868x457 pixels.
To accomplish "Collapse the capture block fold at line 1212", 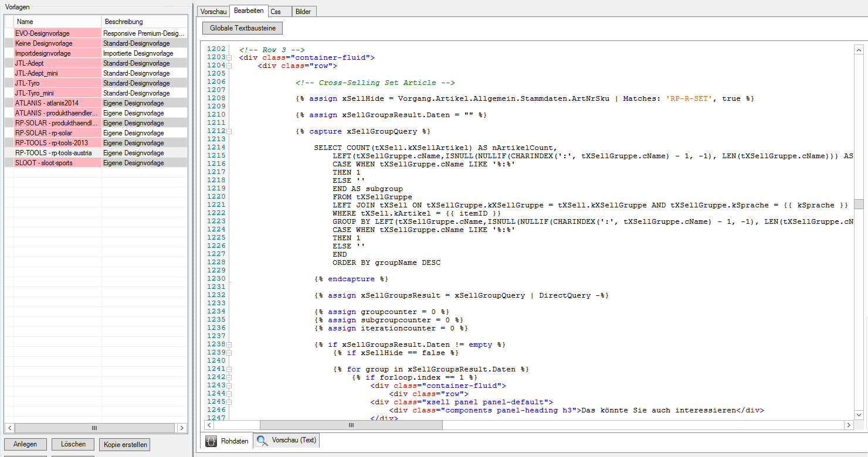I will pos(229,131).
